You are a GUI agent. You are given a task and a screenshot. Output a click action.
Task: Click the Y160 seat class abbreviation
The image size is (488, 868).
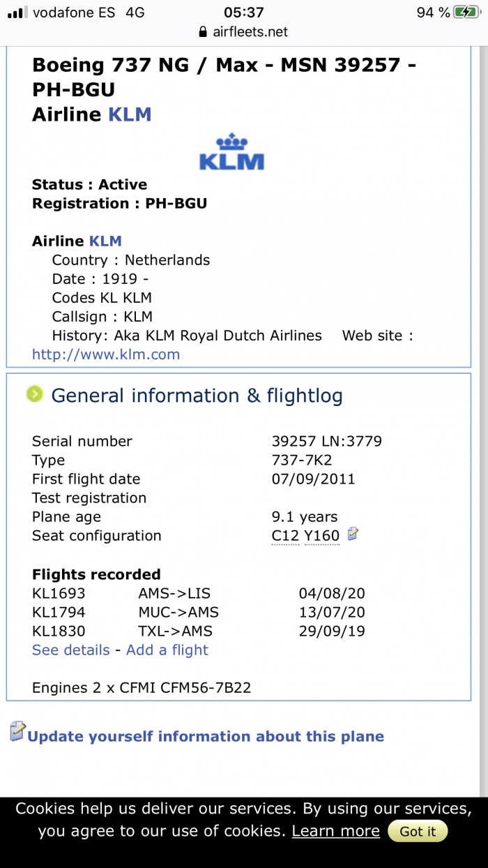click(322, 536)
